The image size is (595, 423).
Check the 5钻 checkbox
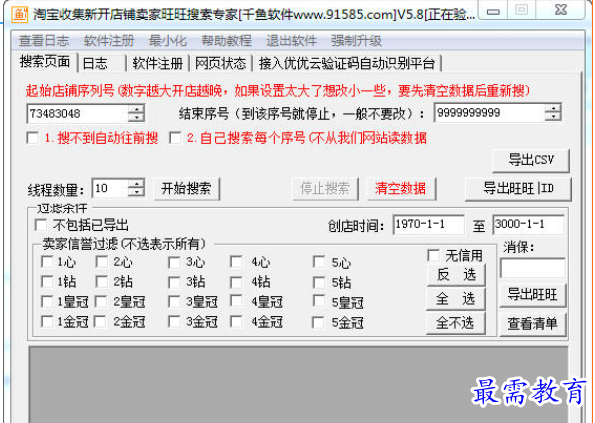(x=319, y=282)
